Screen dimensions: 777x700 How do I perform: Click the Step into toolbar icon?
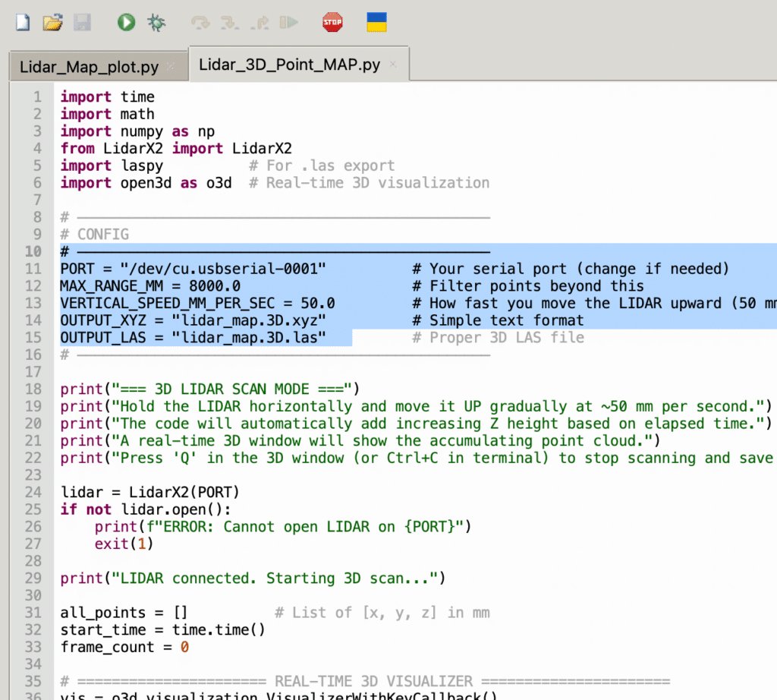click(x=230, y=22)
